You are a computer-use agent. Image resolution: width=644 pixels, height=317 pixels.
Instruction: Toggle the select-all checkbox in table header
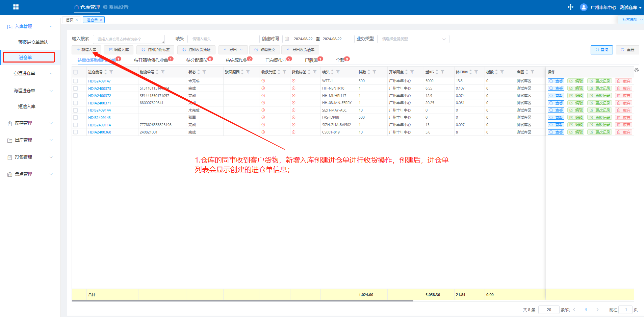[75, 72]
